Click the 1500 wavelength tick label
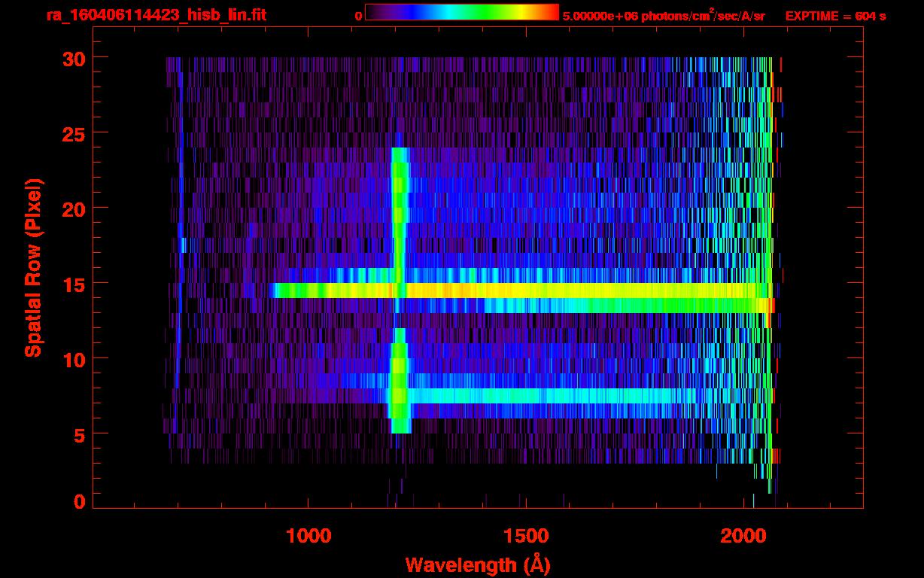Image resolution: width=924 pixels, height=578 pixels. (x=525, y=536)
